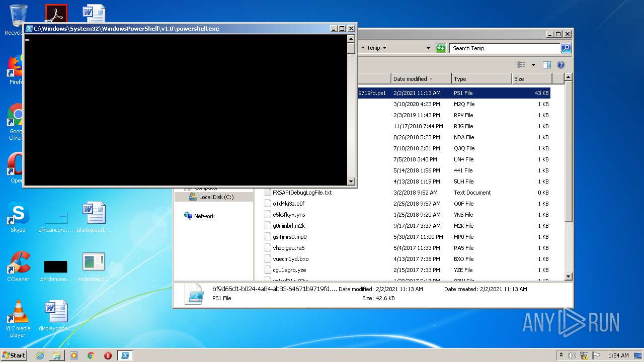
Task: Click the change view icon
Action: tap(521, 65)
